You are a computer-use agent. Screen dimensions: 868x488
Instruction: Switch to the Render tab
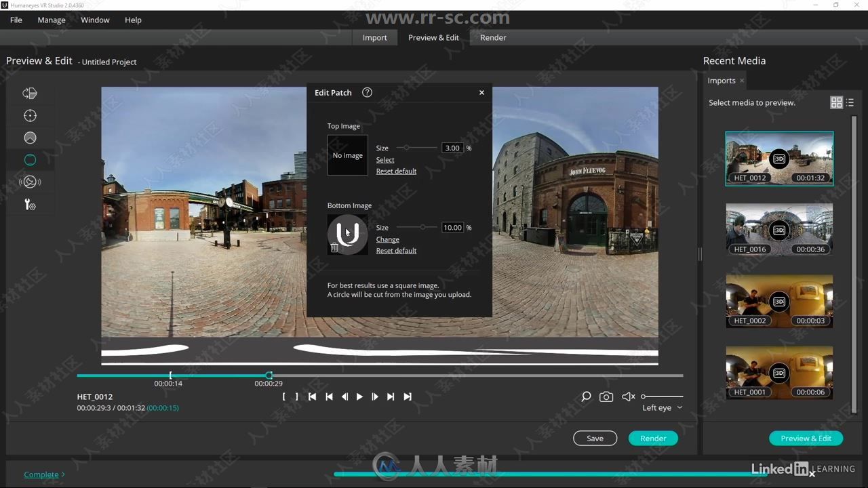[x=493, y=37]
